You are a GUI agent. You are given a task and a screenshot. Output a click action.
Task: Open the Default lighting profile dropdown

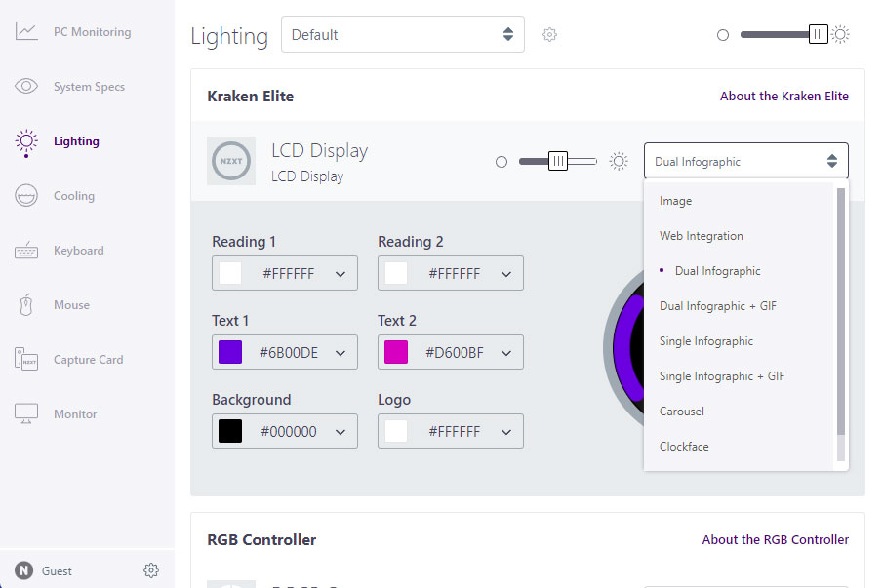click(403, 34)
